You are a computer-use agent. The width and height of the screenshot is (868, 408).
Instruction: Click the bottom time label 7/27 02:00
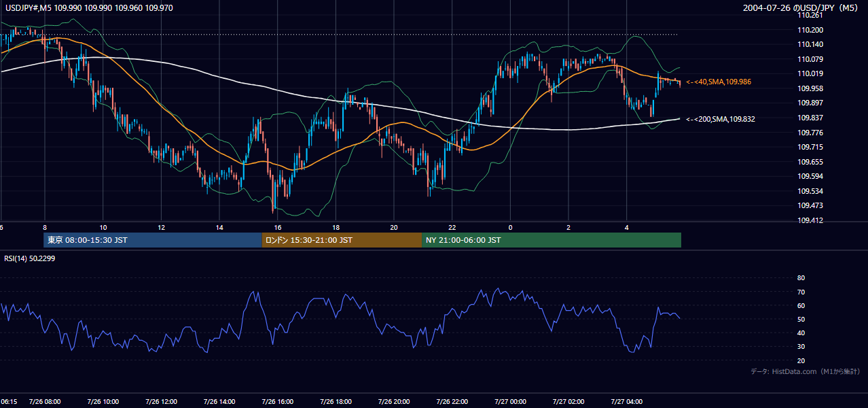click(x=568, y=402)
